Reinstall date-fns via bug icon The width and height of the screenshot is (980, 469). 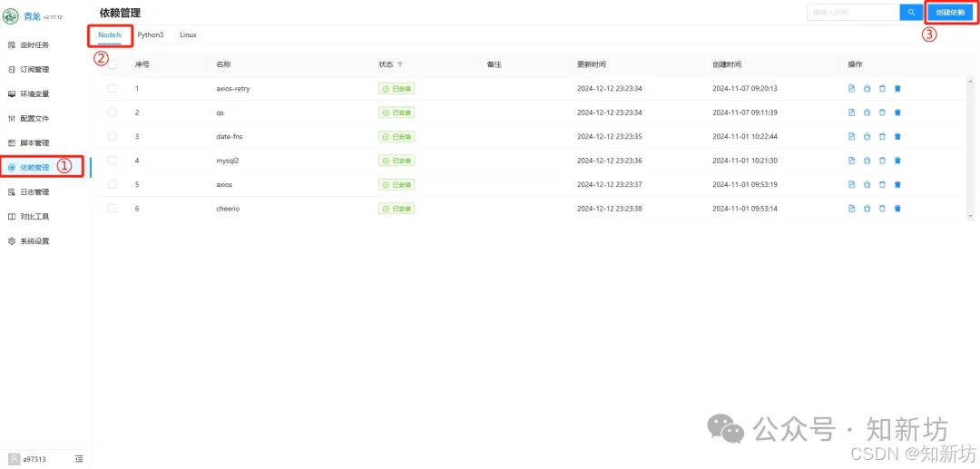click(x=867, y=136)
